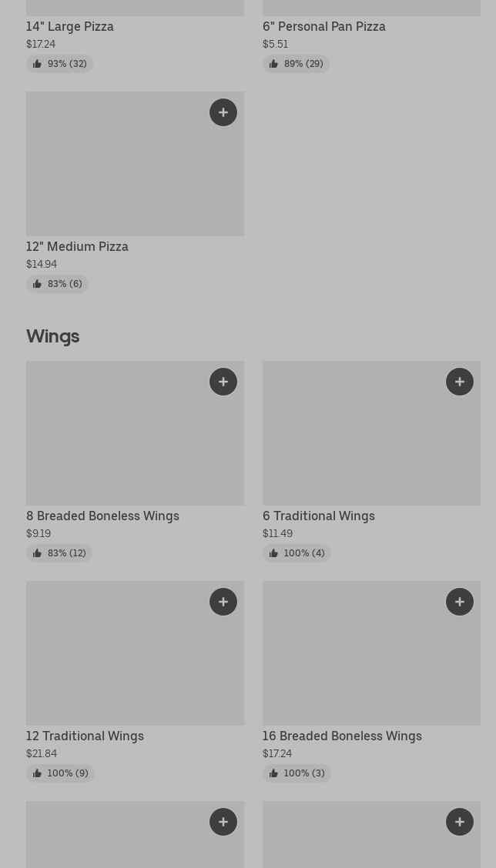This screenshot has width=496, height=868.
Task: Click the 93% (32) rating badge
Action: coord(59,64)
